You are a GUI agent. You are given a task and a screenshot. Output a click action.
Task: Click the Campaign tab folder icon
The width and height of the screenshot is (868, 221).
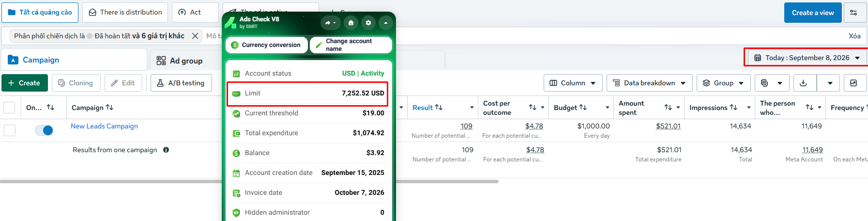[x=14, y=60]
